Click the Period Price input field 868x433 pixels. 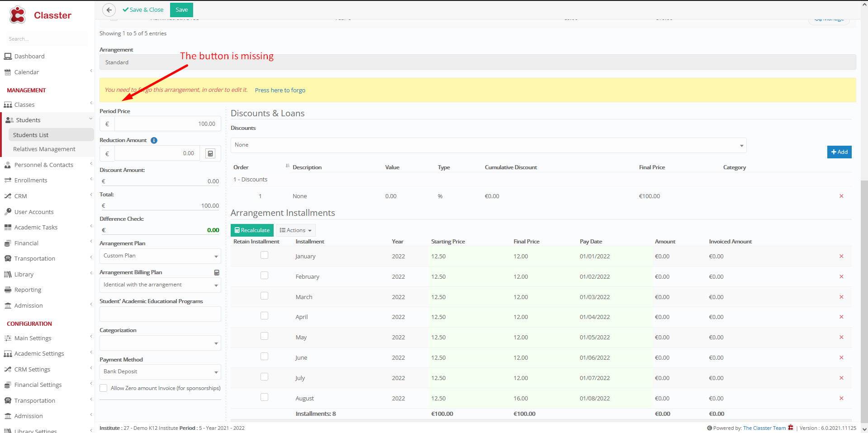point(167,124)
